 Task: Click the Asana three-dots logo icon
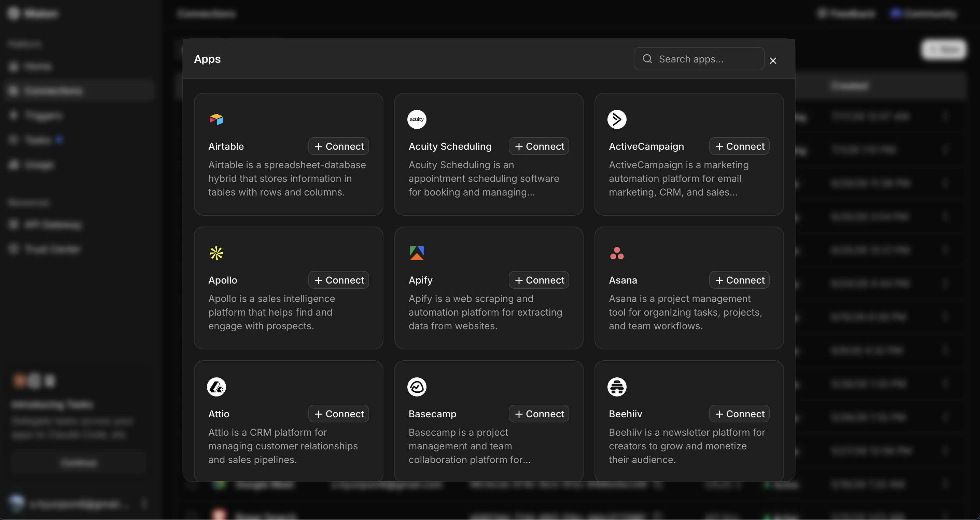[x=617, y=253]
